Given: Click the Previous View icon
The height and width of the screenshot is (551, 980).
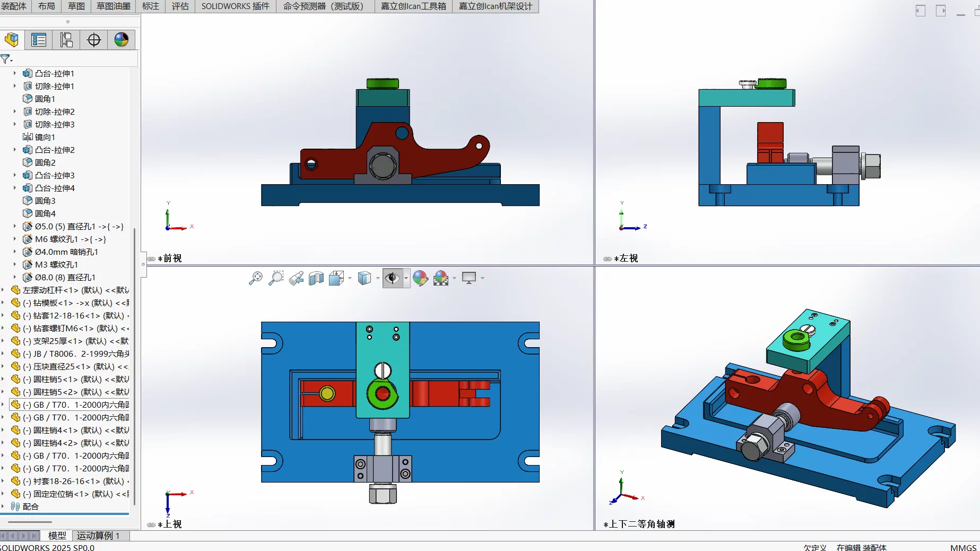Looking at the screenshot, I should (x=296, y=278).
